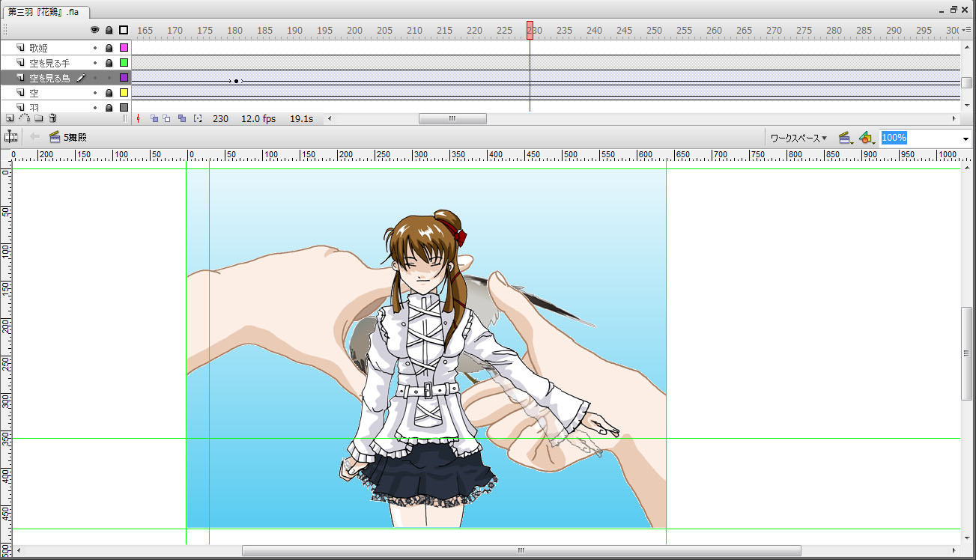Click the 5舞殿 scene name
The width and height of the screenshot is (976, 560).
[x=76, y=138]
